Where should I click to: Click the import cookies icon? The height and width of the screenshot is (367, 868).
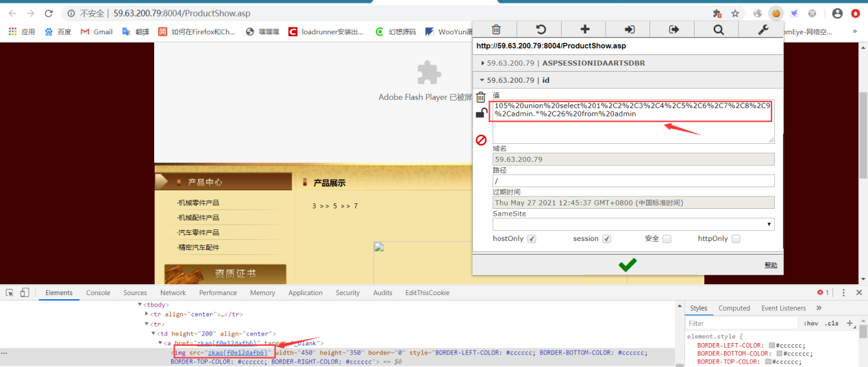pos(629,29)
